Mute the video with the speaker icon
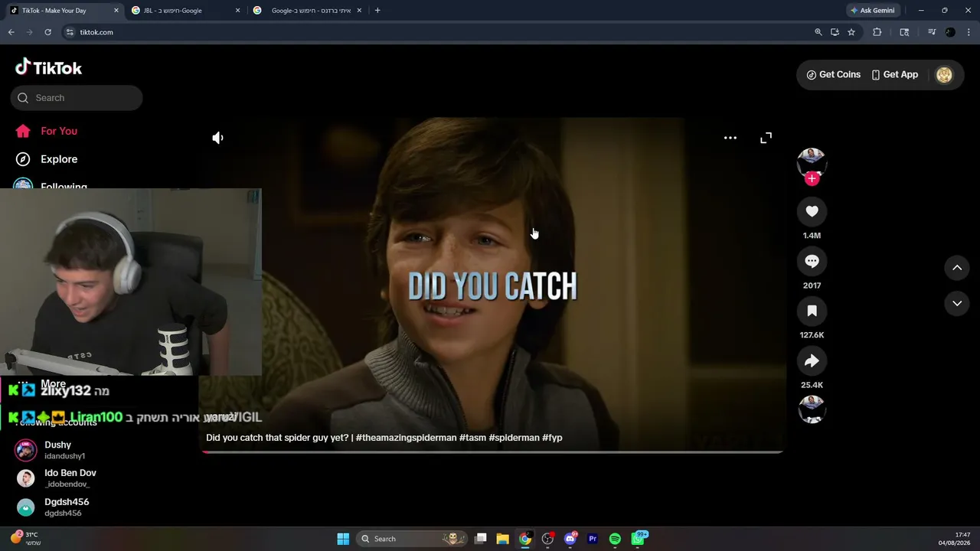The height and width of the screenshot is (551, 980). (x=218, y=138)
